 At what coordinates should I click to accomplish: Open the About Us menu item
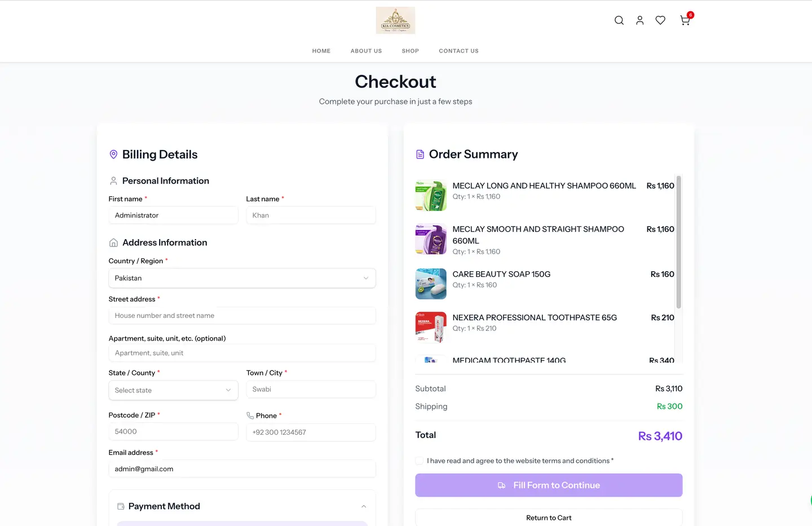pyautogui.click(x=366, y=51)
